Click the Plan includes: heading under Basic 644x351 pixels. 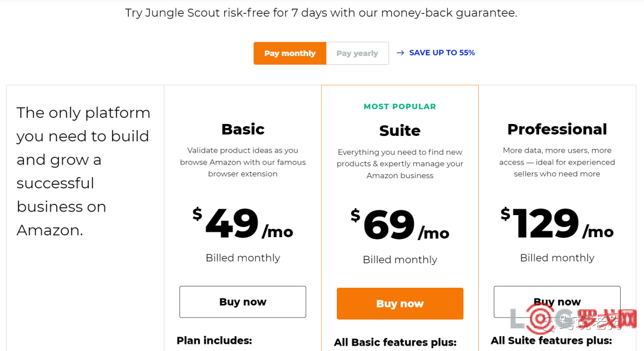(214, 340)
